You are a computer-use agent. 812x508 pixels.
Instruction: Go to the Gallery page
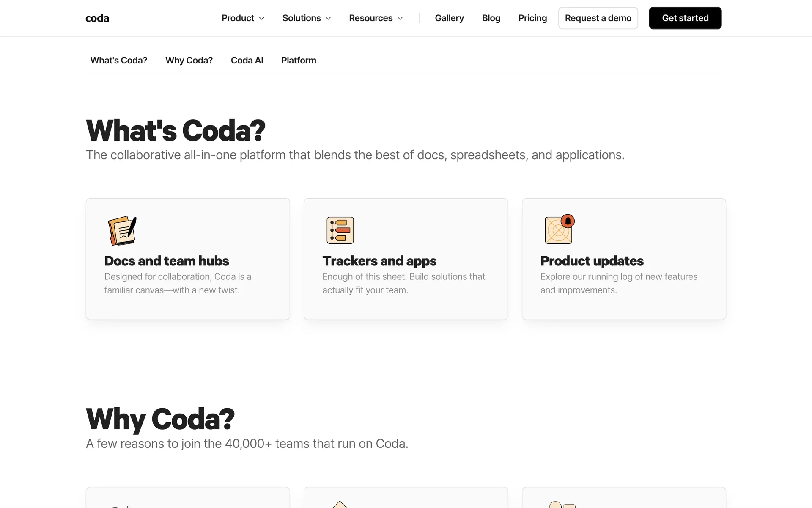pyautogui.click(x=449, y=18)
